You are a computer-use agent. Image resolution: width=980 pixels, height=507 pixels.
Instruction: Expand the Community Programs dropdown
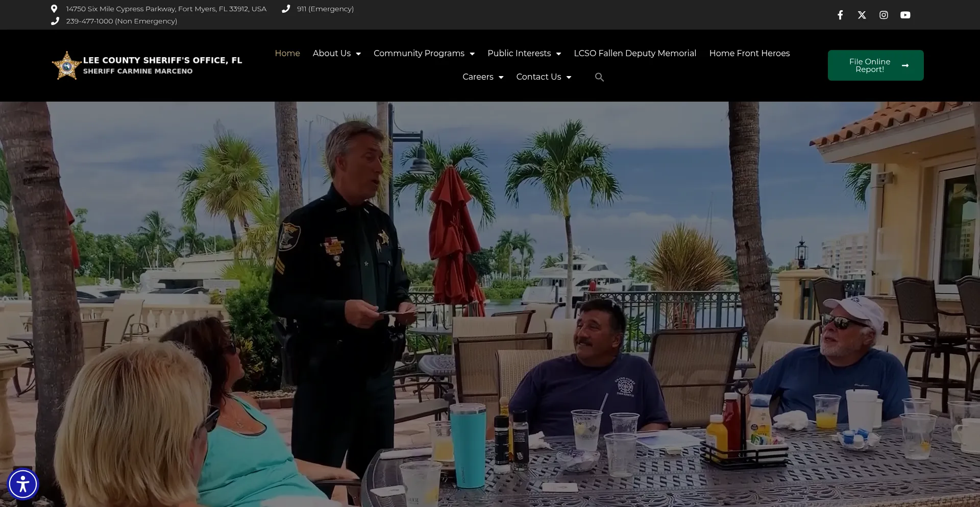point(424,54)
